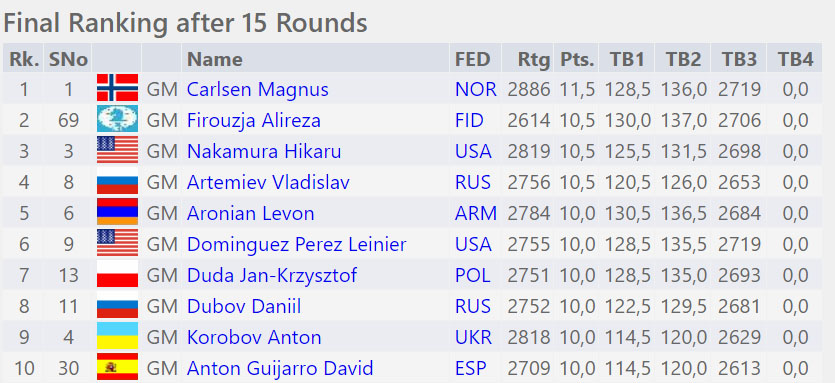
Task: Click the Armenian flag in Aronian's row
Action: [x=117, y=211]
